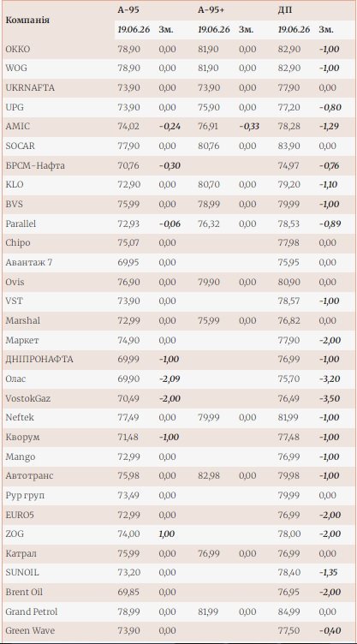Viewport: 357px width, 644px height.
Task: Click the Green Wave company name
Action: pyautogui.click(x=30, y=630)
